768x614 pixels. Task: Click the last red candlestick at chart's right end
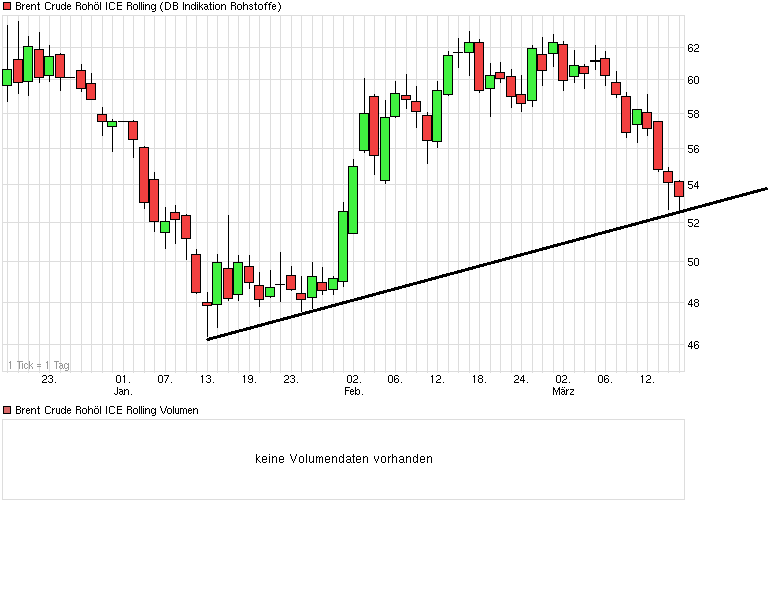(x=679, y=189)
